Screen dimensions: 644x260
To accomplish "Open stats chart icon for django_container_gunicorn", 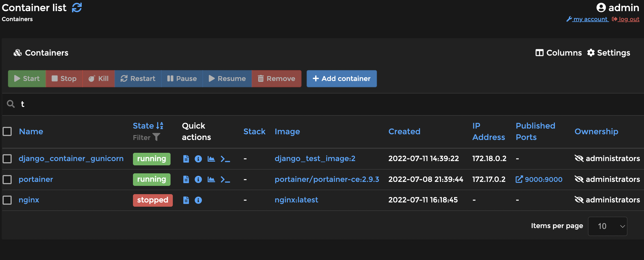I will (211, 159).
